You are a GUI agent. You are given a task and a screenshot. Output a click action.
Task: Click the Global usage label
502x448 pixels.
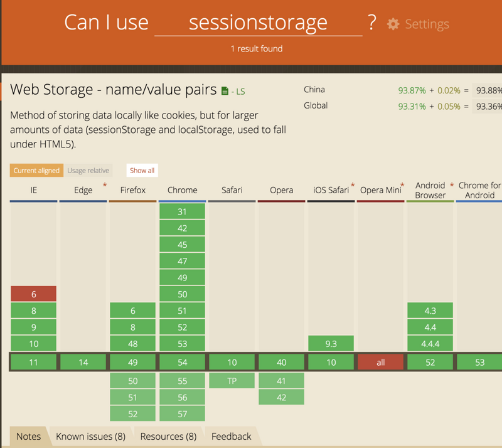point(316,105)
